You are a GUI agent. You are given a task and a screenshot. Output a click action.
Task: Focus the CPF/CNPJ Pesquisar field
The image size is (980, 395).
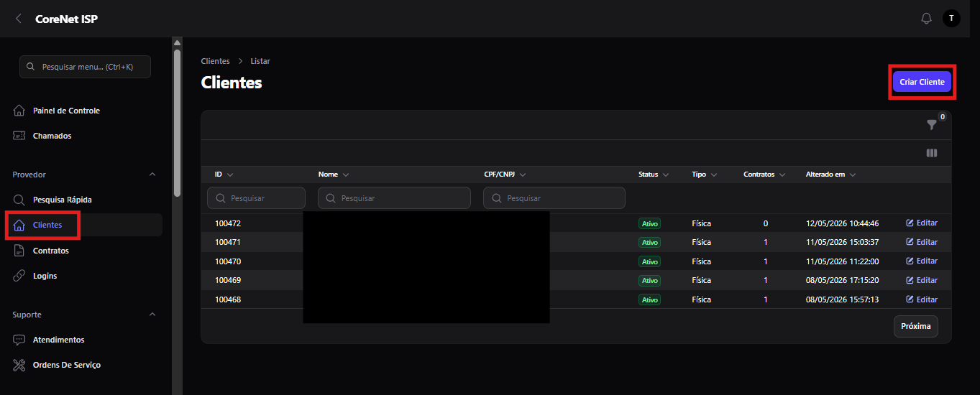pyautogui.click(x=554, y=198)
